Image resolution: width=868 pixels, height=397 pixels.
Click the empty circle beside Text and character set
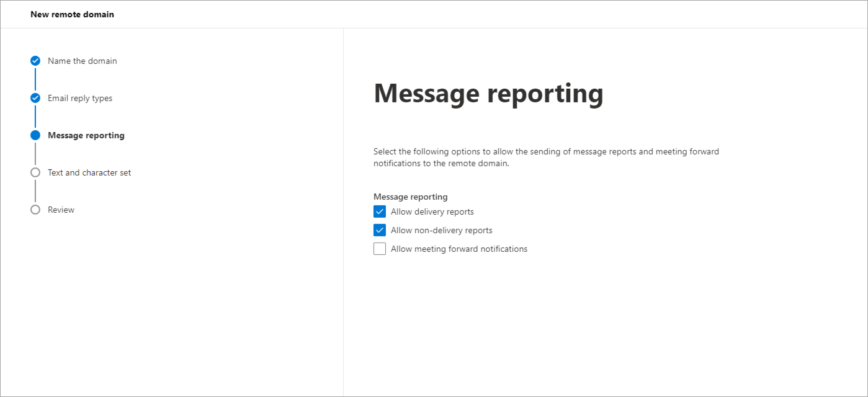[35, 172]
